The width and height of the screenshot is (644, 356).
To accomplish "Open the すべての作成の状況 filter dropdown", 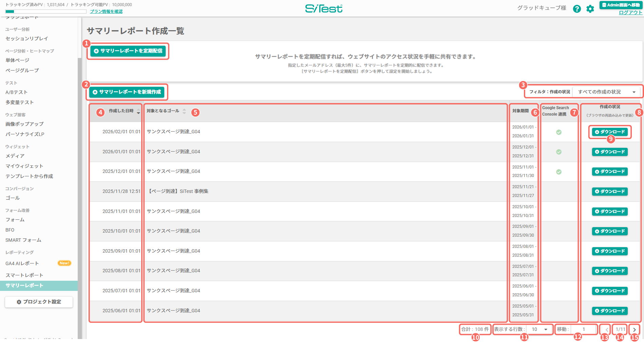I will [606, 92].
